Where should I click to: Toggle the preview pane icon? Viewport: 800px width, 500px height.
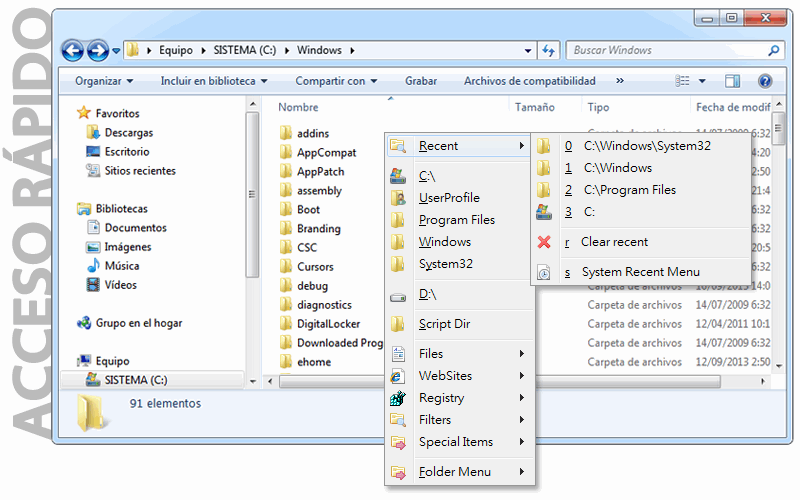pyautogui.click(x=733, y=81)
